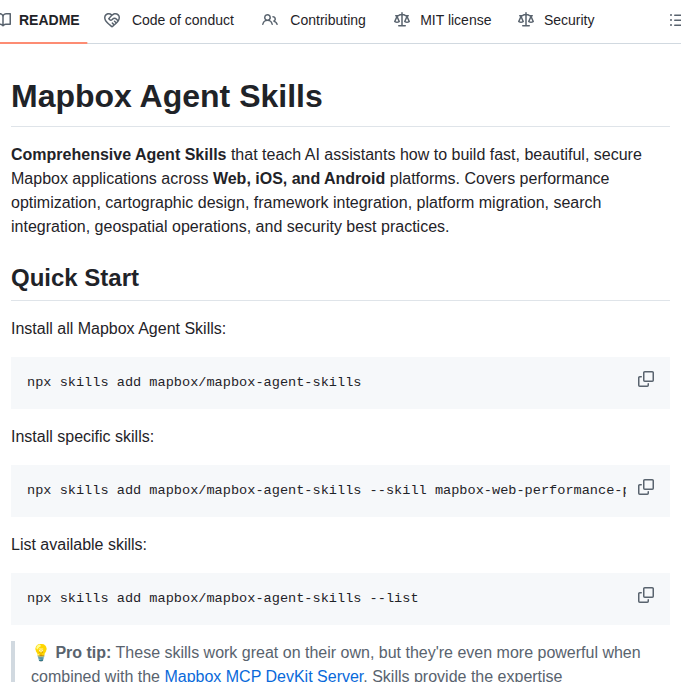Viewport: 681px width, 682px height.
Task: Click 'Install all Mapbox Agent Skills:' text
Action: pyautogui.click(x=119, y=329)
